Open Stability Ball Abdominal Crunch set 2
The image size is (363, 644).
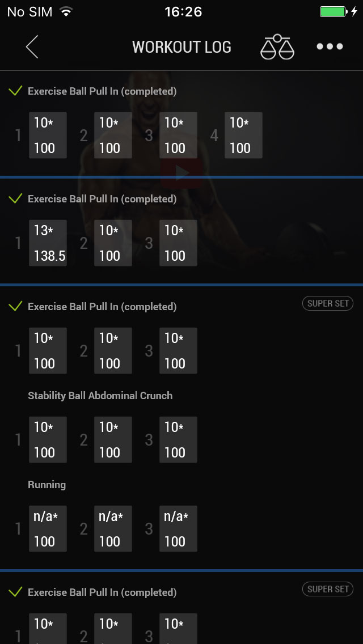(113, 439)
